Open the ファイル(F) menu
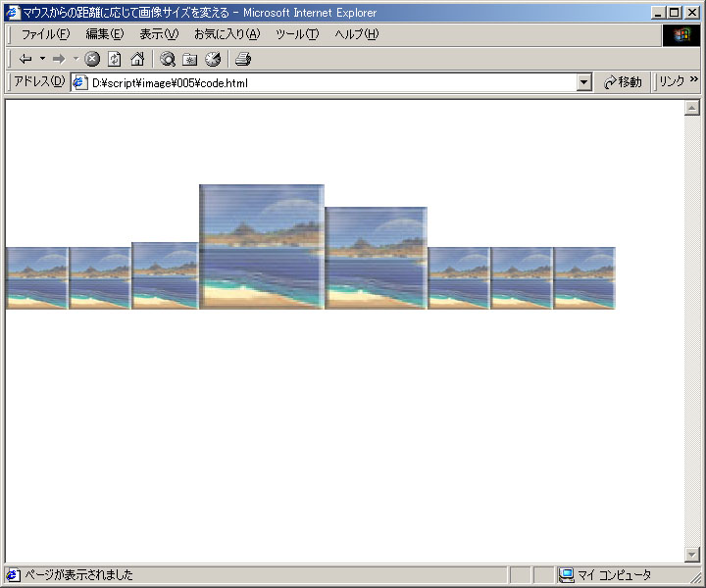Screen dimensions: 706x588 pyautogui.click(x=45, y=34)
